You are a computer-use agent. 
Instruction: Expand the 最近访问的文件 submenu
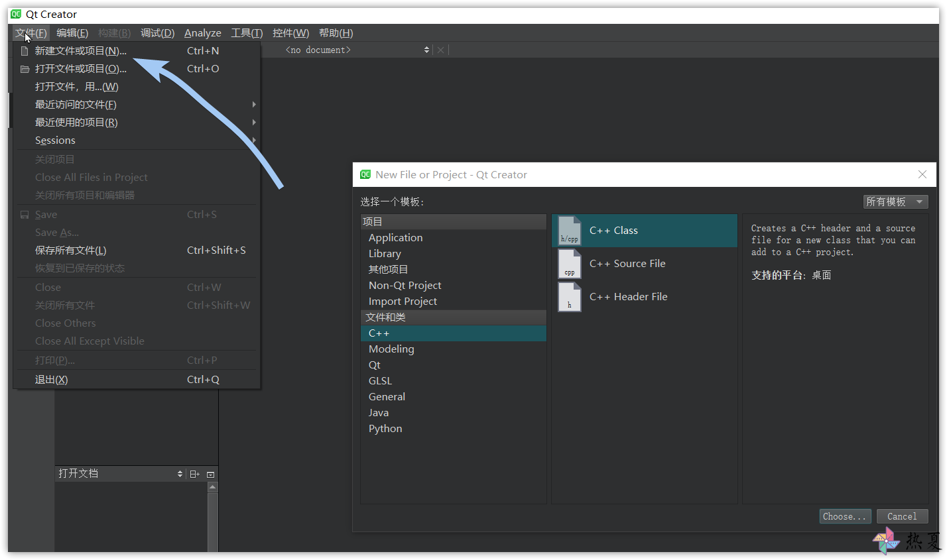(x=254, y=105)
